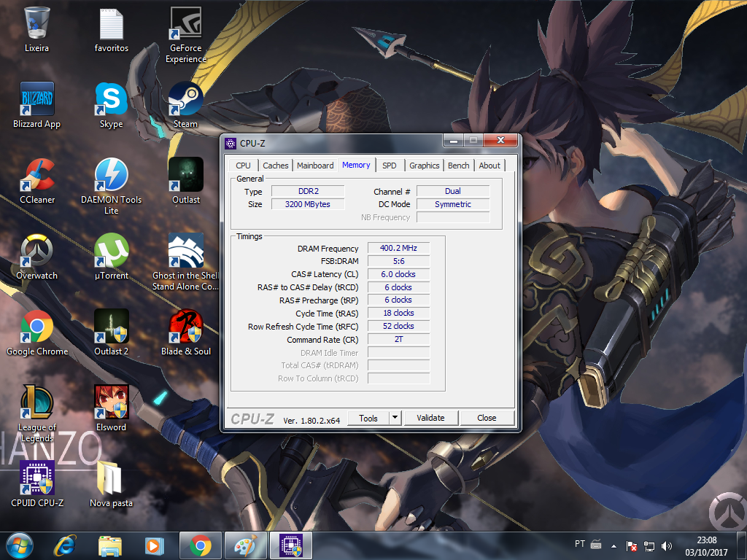Open the volume control in system tray
747x560 pixels.
pos(667,546)
